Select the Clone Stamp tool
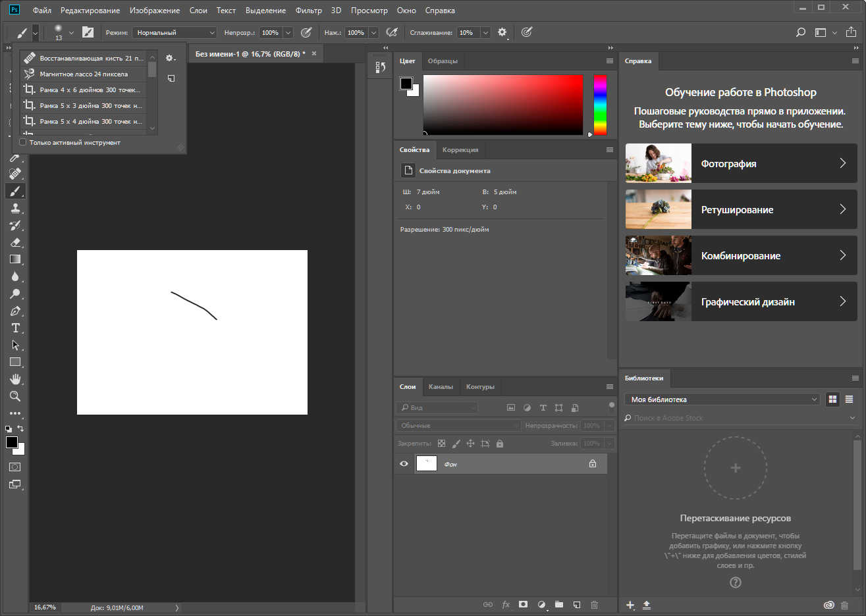Image resolution: width=866 pixels, height=616 pixels. pos(15,208)
